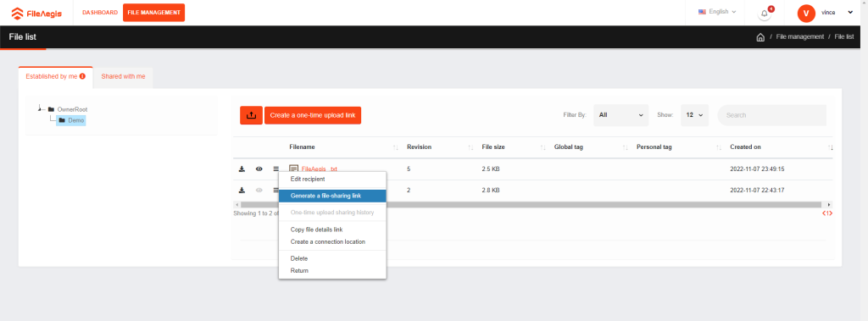The width and height of the screenshot is (868, 321).
Task: Sort by Revision column arrows
Action: (x=470, y=147)
